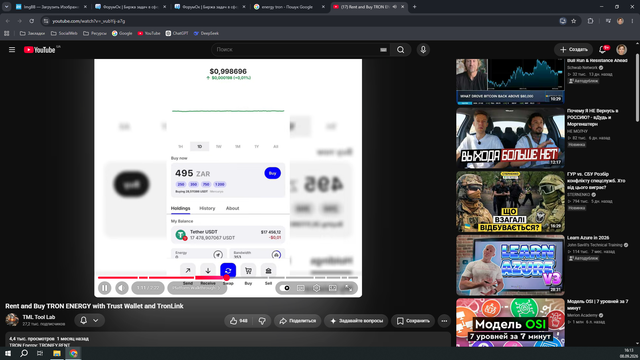Screen dimensions: 640x360
Task: Open Модель OSI video thumbnail
Action: click(510, 322)
